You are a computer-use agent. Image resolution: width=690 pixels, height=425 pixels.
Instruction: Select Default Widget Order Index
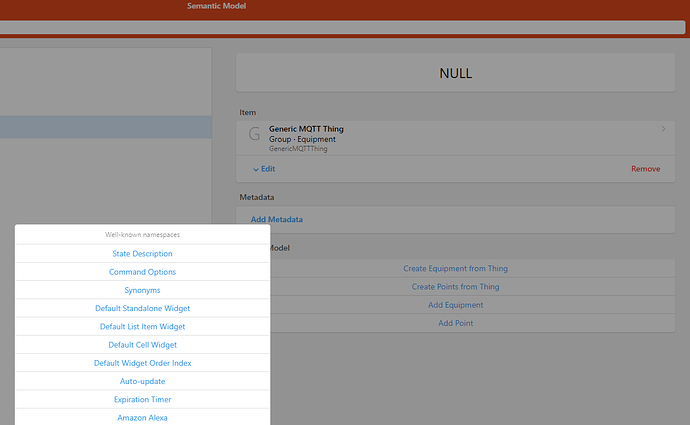142,363
